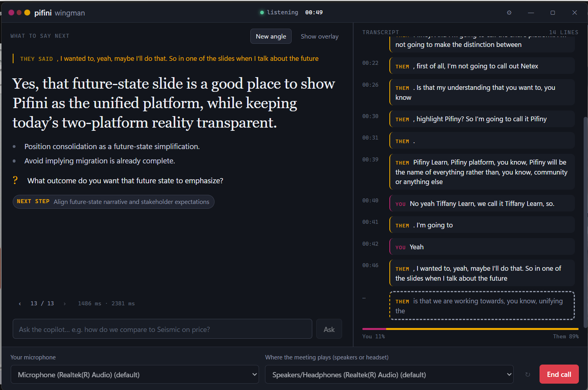Go to next suggestion with right chevron
This screenshot has width=588, height=390.
[x=65, y=304]
